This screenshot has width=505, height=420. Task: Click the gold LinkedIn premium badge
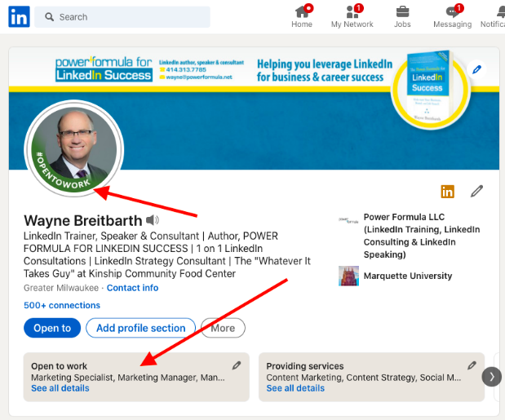tap(447, 192)
